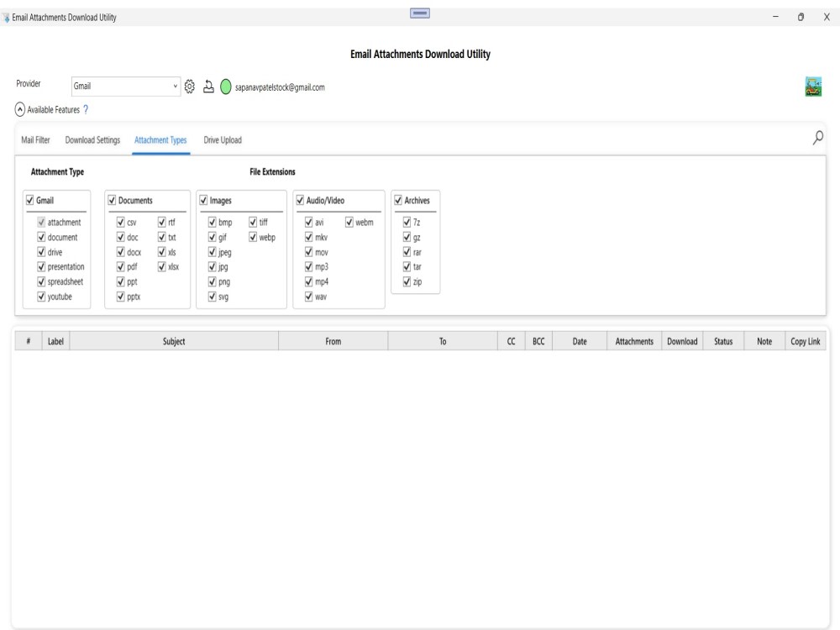Click the Subject column header
Viewport: 840px width, 630px height.
point(174,341)
